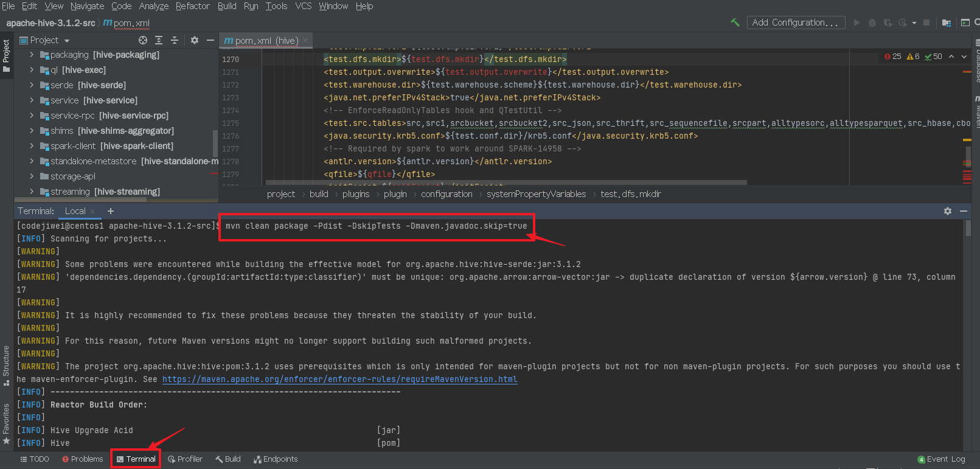Image resolution: width=980 pixels, height=469 pixels.
Task: Click the Project tree vertical scrollbar
Action: click(x=215, y=144)
